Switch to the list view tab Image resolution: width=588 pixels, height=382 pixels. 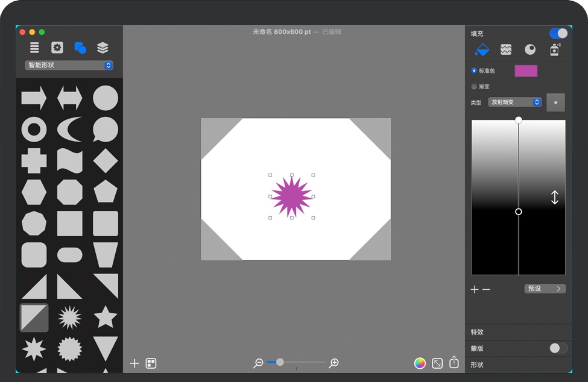click(34, 48)
